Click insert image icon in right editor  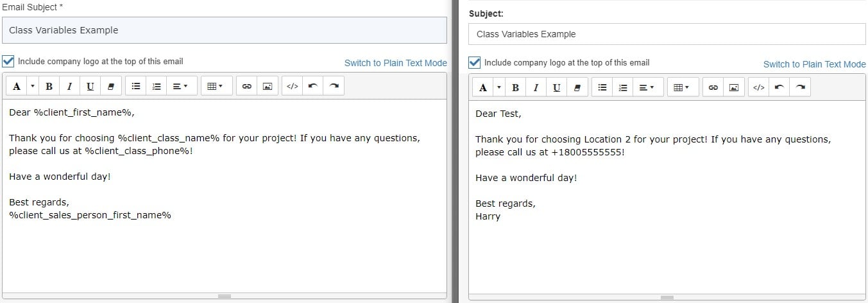tap(733, 88)
